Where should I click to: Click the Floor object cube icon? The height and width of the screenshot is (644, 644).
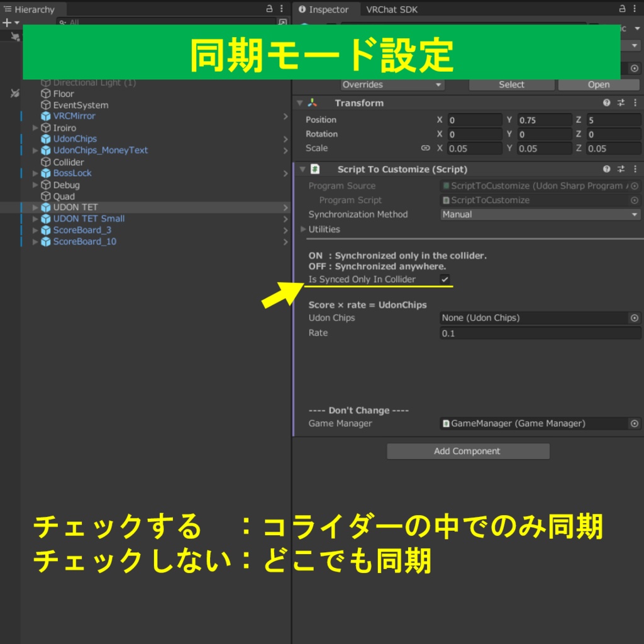tap(45, 94)
